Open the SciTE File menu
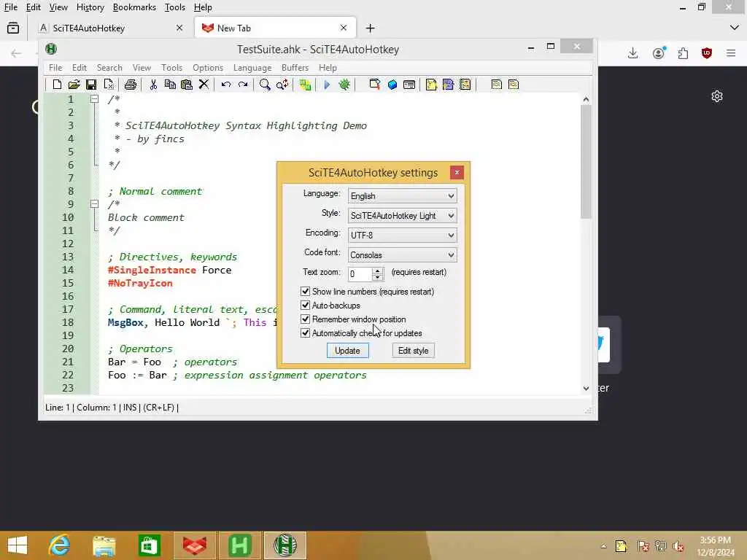The height and width of the screenshot is (560, 747). [55, 68]
